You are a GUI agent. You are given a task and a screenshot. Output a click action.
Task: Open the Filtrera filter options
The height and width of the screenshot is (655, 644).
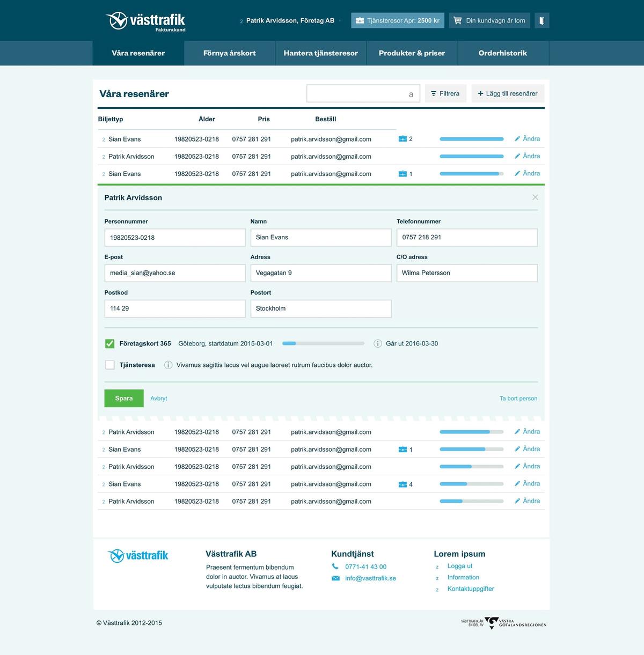point(445,93)
